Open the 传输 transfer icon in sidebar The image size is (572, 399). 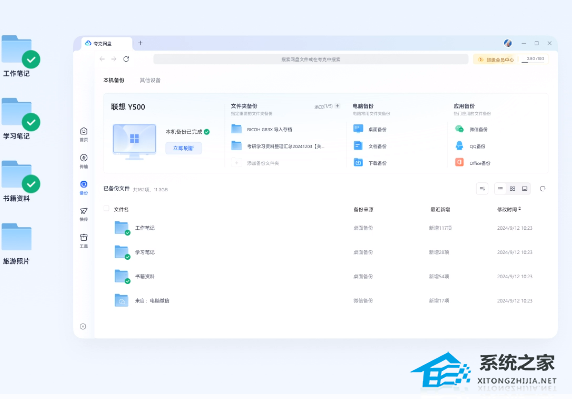[84, 158]
